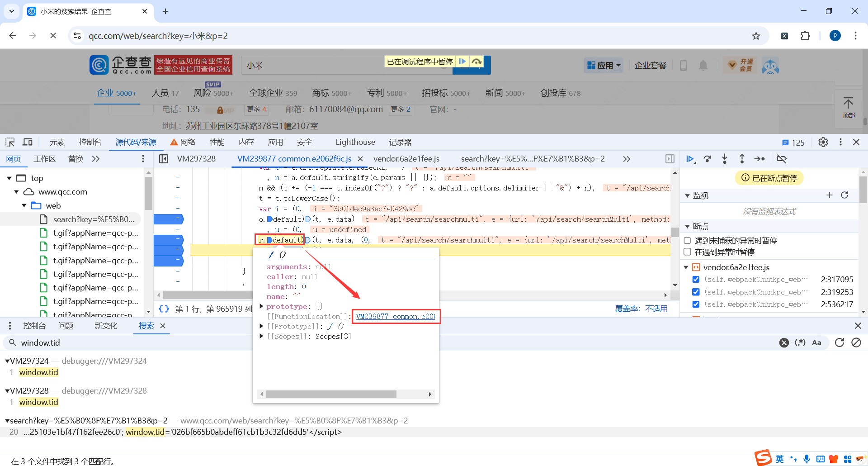Pretty-print the source with curly braces icon
The height and width of the screenshot is (466, 868).
click(x=164, y=309)
